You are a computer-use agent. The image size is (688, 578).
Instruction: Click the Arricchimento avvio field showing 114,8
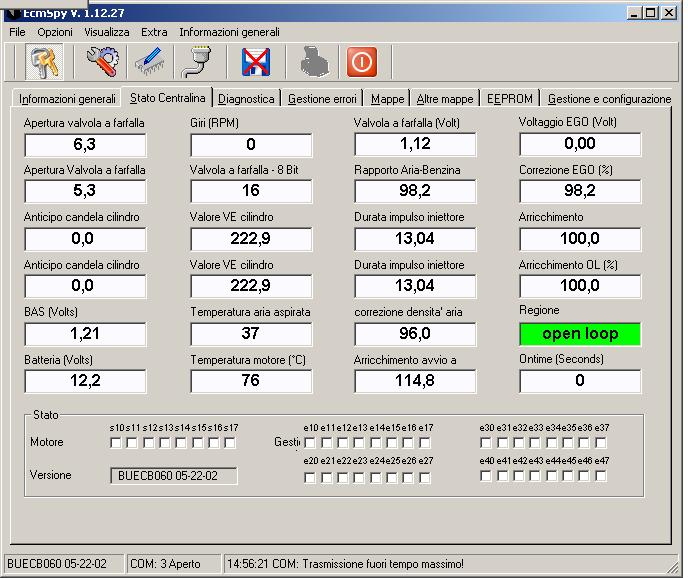pos(415,381)
